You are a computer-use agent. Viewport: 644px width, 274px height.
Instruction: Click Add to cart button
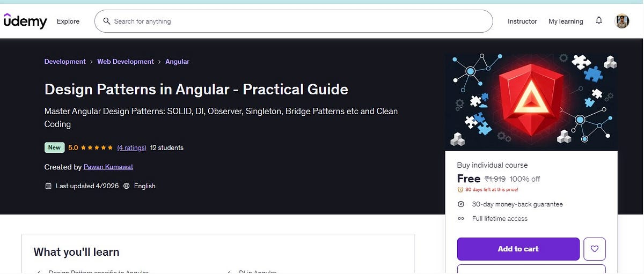518,249
